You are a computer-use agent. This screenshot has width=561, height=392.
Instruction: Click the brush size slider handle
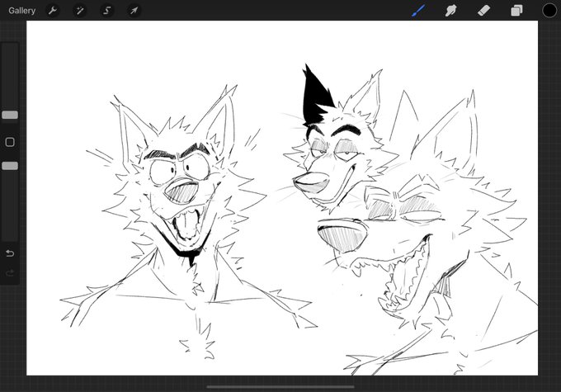(x=10, y=115)
